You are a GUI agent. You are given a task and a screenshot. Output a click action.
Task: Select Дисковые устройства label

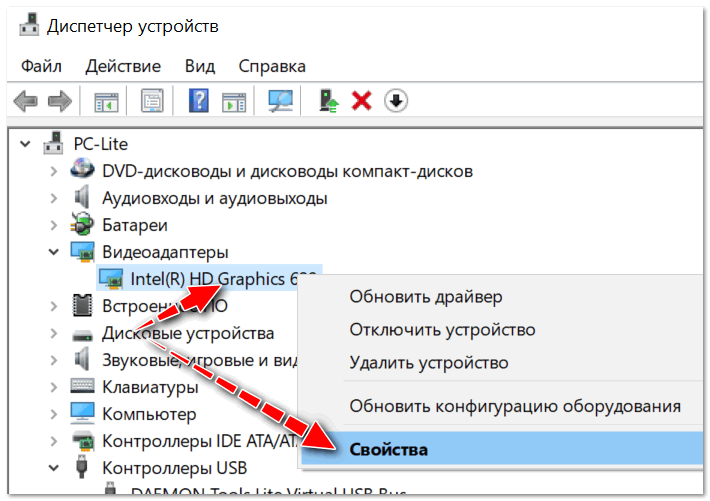click(x=188, y=333)
